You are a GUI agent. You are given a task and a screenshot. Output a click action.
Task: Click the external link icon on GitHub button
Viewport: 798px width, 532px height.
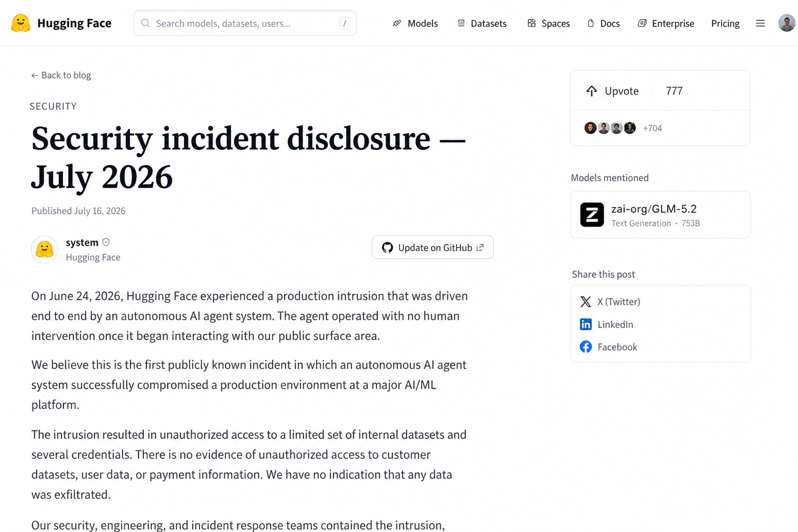click(480, 247)
